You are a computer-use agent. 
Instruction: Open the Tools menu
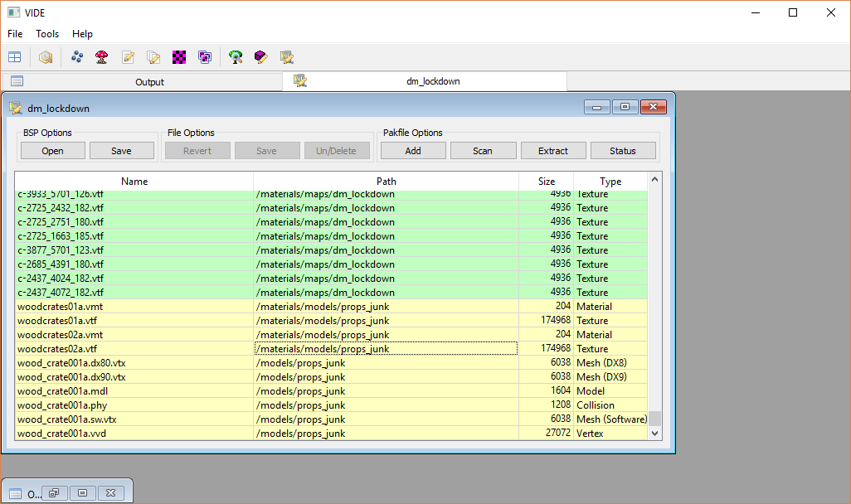[47, 34]
